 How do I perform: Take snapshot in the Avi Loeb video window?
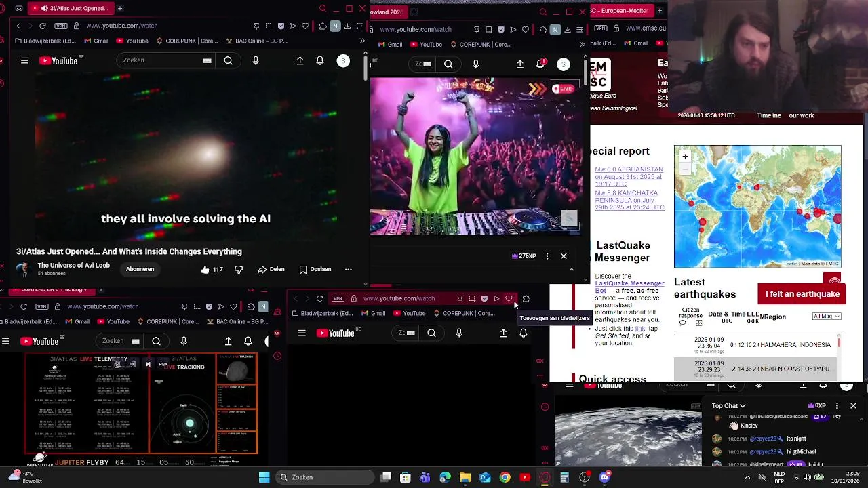pyautogui.click(x=269, y=26)
